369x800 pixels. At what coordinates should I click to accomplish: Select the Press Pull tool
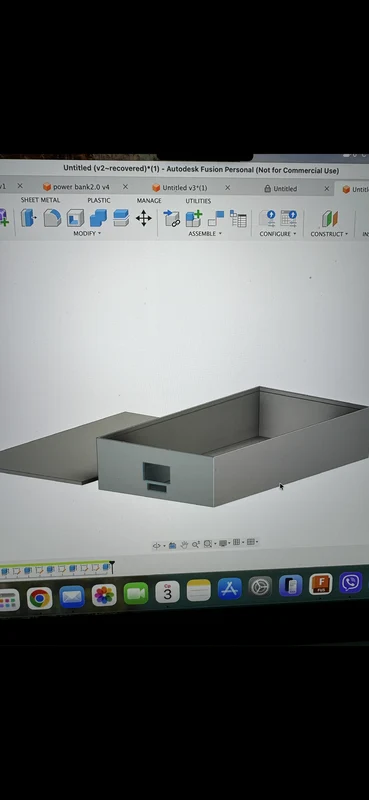click(x=28, y=218)
